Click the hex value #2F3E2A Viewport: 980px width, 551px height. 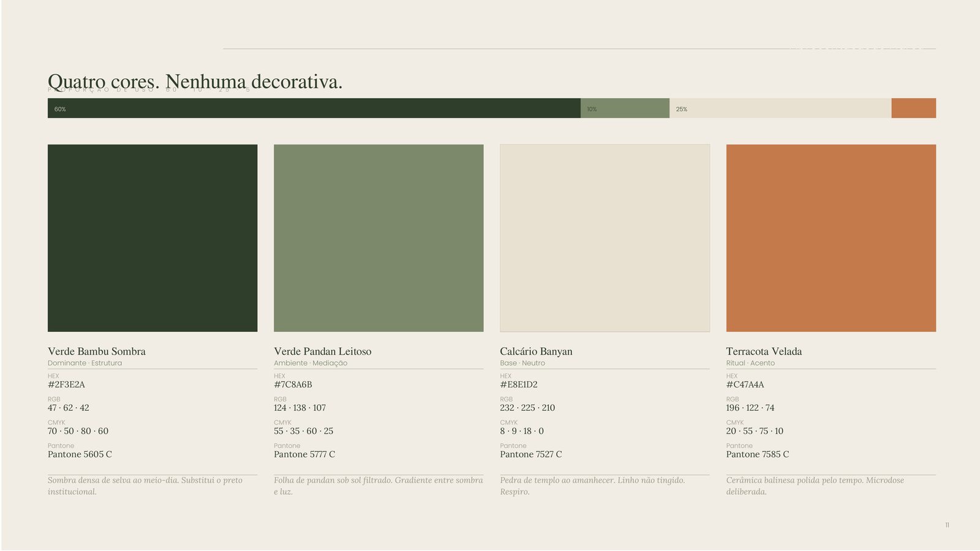(x=66, y=384)
